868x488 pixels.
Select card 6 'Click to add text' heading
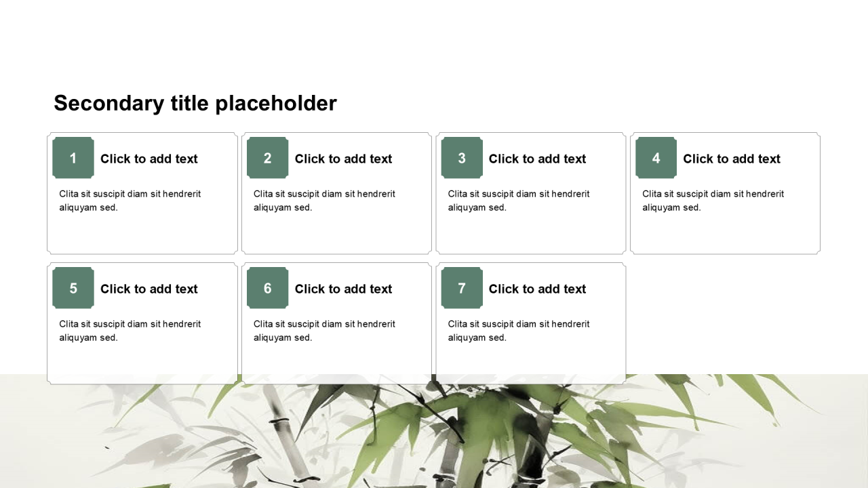(343, 289)
